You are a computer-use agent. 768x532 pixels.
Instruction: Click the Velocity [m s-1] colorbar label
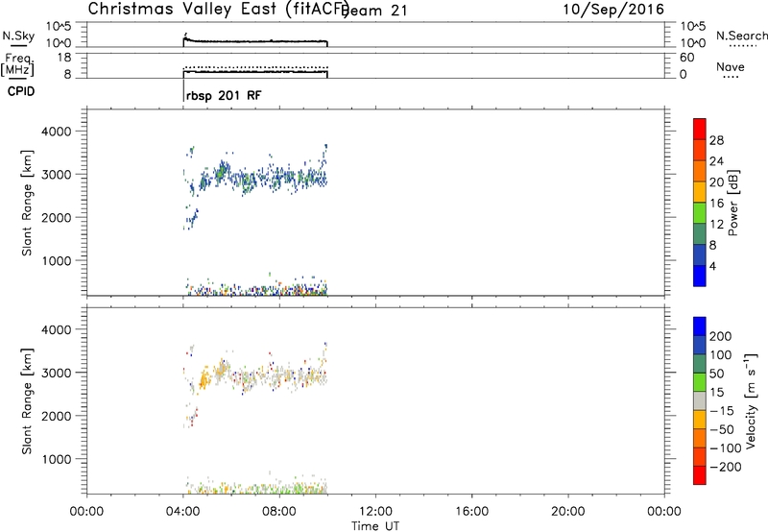point(751,400)
